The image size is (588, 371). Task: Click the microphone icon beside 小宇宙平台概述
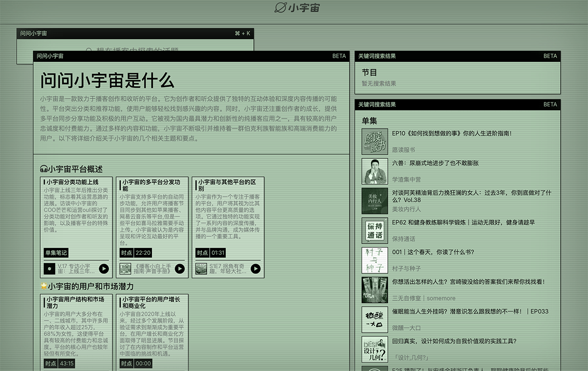click(43, 168)
